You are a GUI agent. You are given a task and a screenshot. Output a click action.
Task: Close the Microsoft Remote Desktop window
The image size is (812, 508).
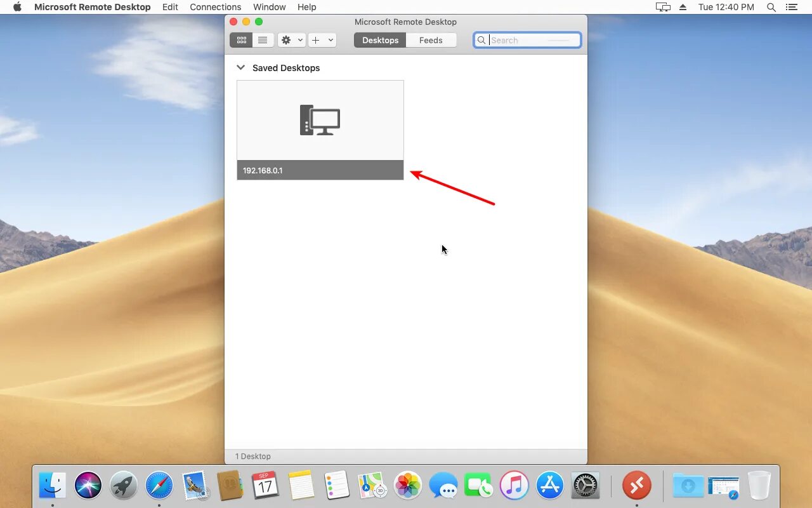(x=234, y=22)
